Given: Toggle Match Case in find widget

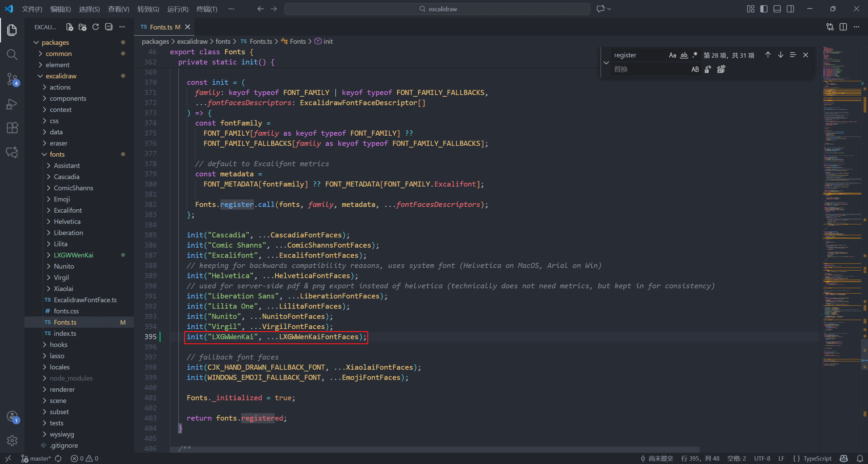Looking at the screenshot, I should click(672, 55).
